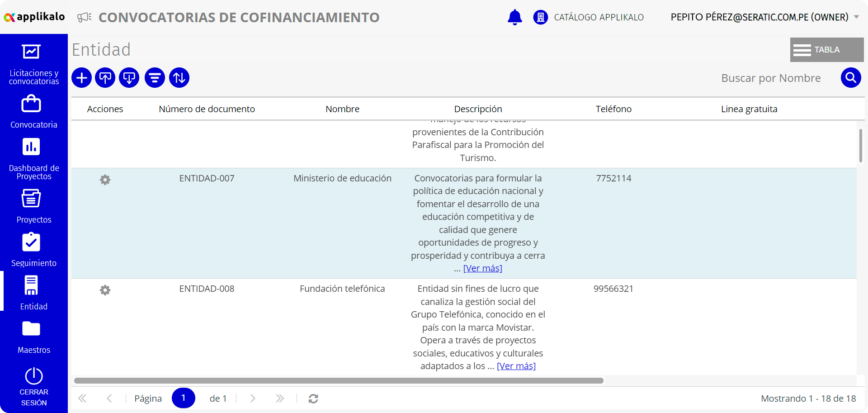Image resolution: width=868 pixels, height=413 pixels.
Task: Click the horizontal table scrollbar
Action: 339,381
